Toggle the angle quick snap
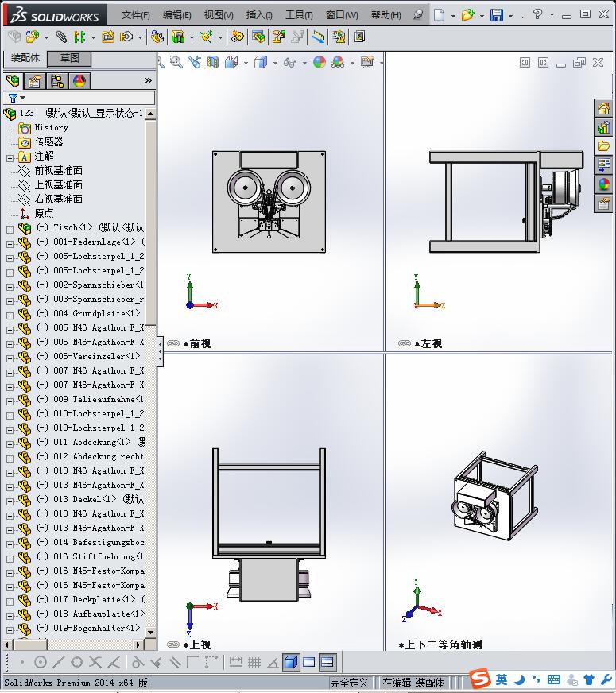616x693 pixels. click(x=273, y=662)
